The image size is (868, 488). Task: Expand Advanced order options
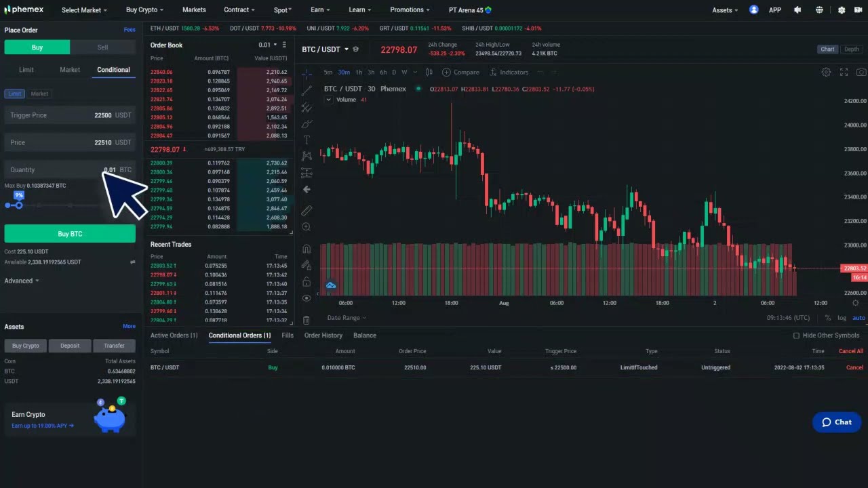point(22,281)
